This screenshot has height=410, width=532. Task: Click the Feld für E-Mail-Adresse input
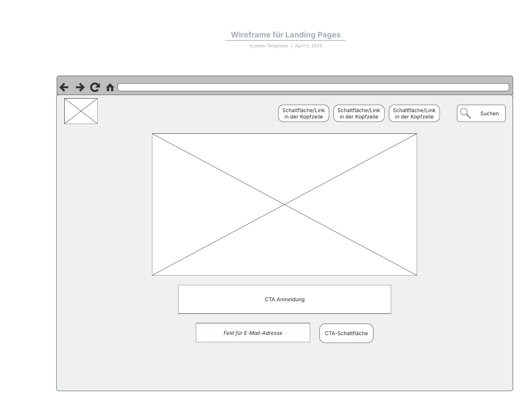click(253, 333)
